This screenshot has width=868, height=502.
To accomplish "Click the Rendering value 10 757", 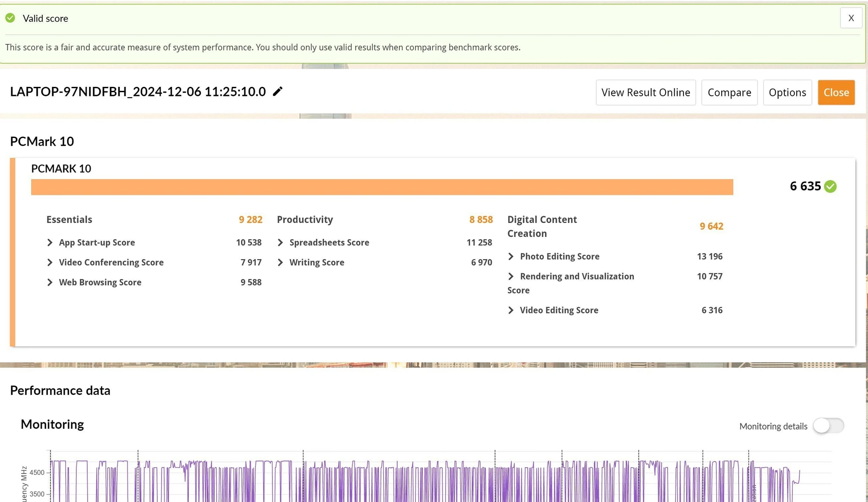I will (710, 276).
